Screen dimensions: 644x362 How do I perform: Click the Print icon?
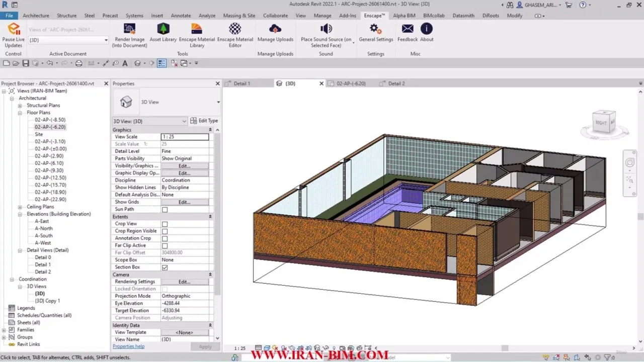click(78, 63)
